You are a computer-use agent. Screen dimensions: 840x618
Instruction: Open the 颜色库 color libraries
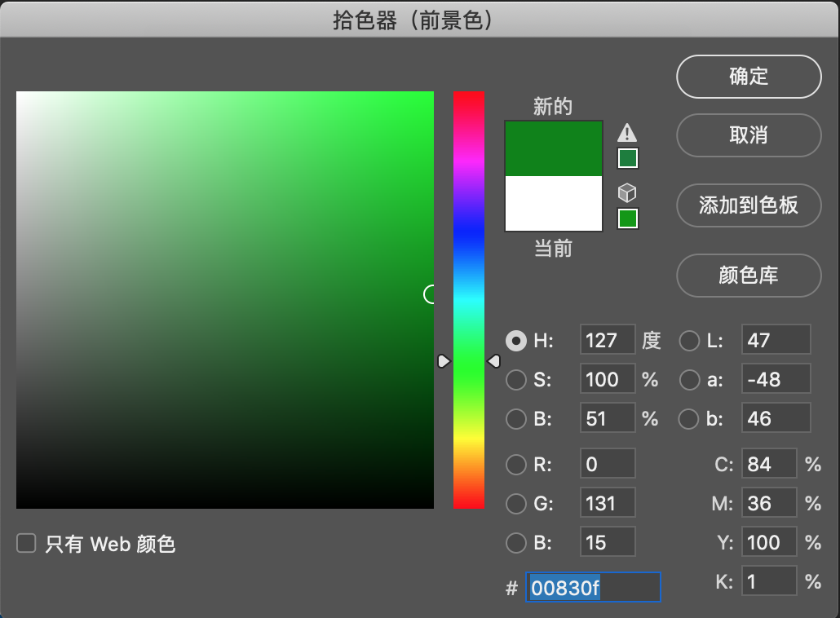pos(749,276)
